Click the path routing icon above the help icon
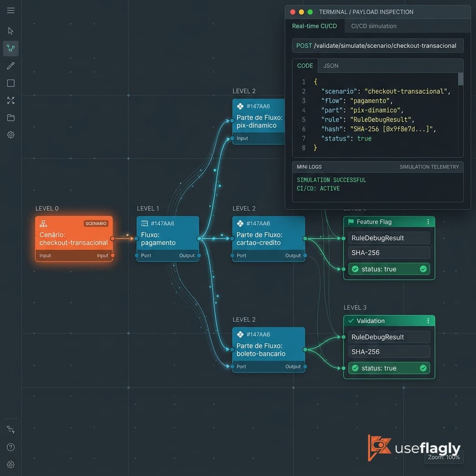The height and width of the screenshot is (476, 476). coord(11,430)
